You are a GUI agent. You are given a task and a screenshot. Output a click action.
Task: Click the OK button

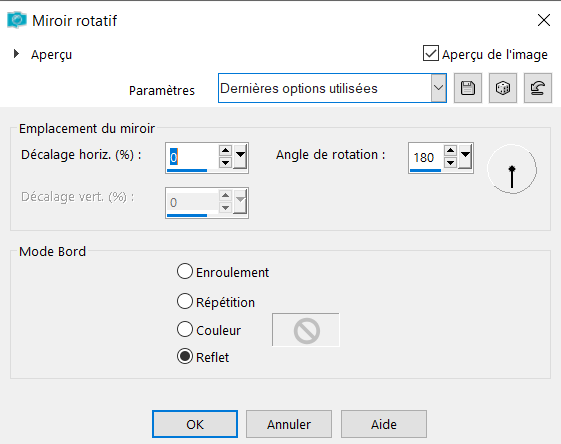coord(195,424)
